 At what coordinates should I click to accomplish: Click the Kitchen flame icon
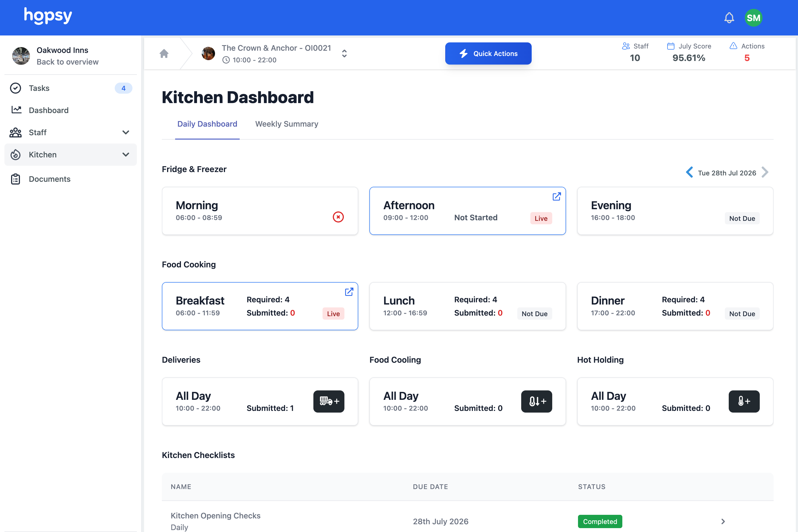pyautogui.click(x=16, y=155)
